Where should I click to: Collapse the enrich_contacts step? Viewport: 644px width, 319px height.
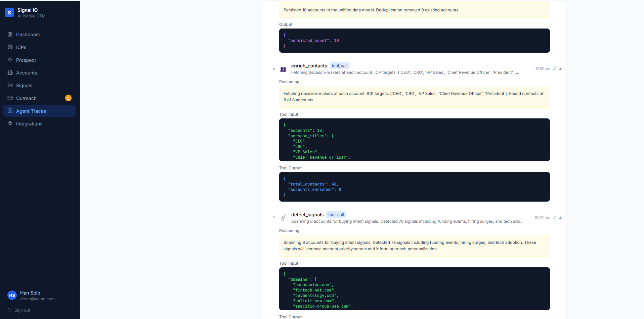[x=560, y=69]
